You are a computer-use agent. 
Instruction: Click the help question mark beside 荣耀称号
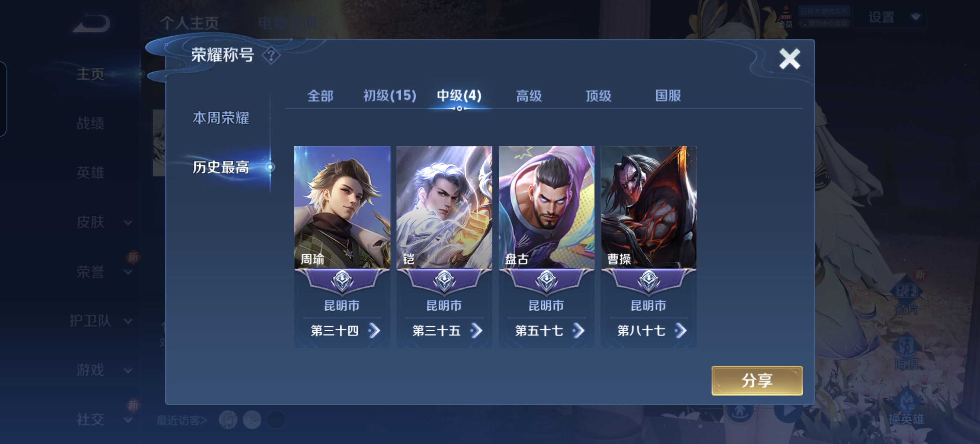[x=271, y=56]
